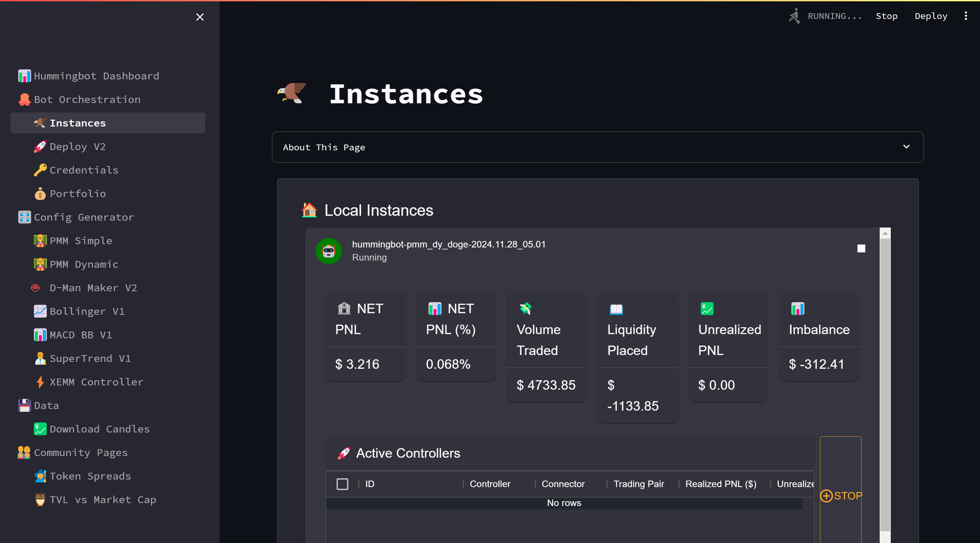Stop the instance using the white square icon
The height and width of the screenshot is (543, 980).
[x=861, y=248]
